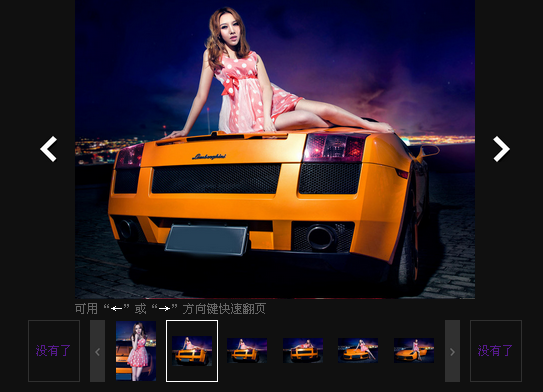Click the blank license plate in the photo
Screen dimensions: 543x392
[207, 240]
